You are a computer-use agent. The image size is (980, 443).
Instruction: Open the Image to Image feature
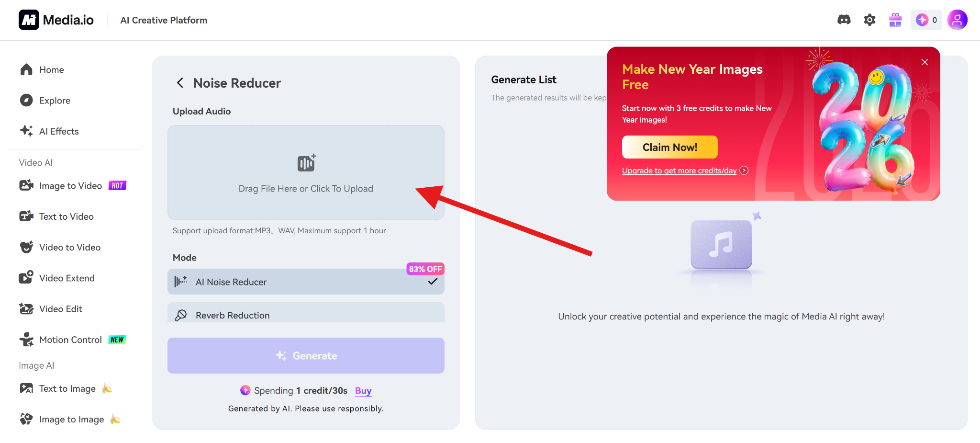coord(71,419)
